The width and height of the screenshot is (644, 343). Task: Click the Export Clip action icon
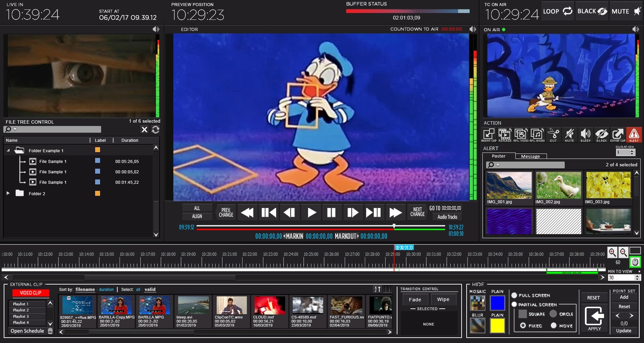click(x=617, y=134)
